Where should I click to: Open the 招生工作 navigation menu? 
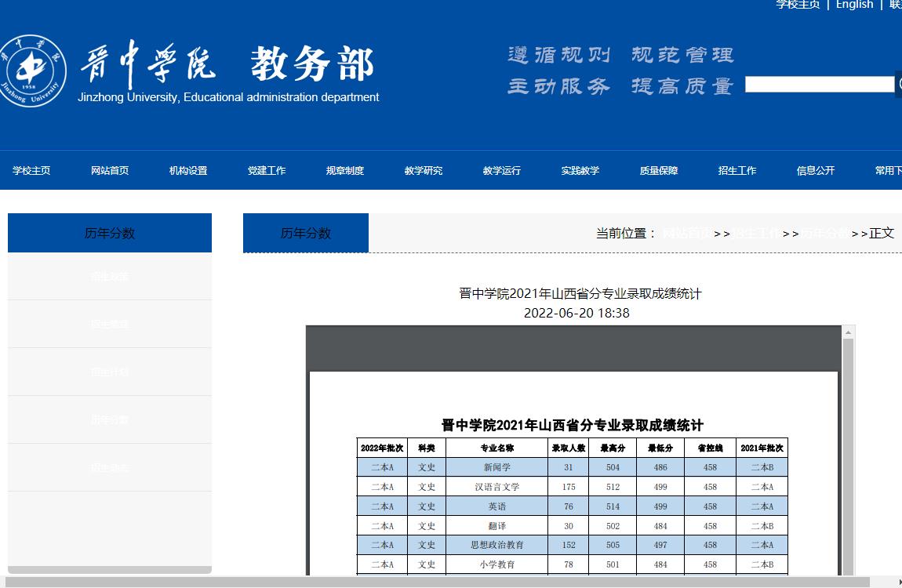(x=737, y=171)
